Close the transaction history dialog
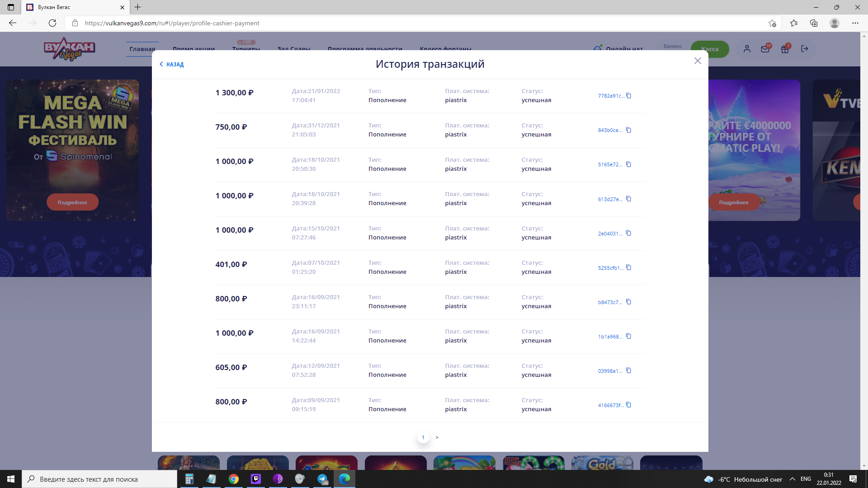Screen dimensions: 868x488 [x=698, y=61]
